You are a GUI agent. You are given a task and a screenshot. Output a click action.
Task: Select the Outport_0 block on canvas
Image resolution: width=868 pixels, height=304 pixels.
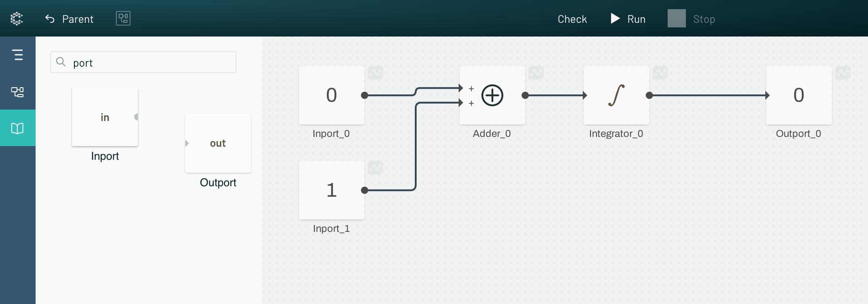pos(799,95)
